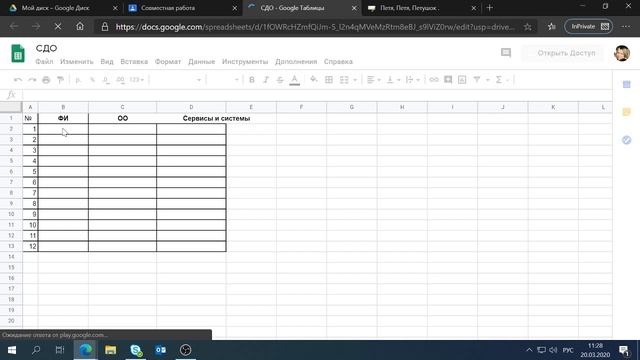
Task: Open Calendar in the side panel
Action: pos(627,84)
